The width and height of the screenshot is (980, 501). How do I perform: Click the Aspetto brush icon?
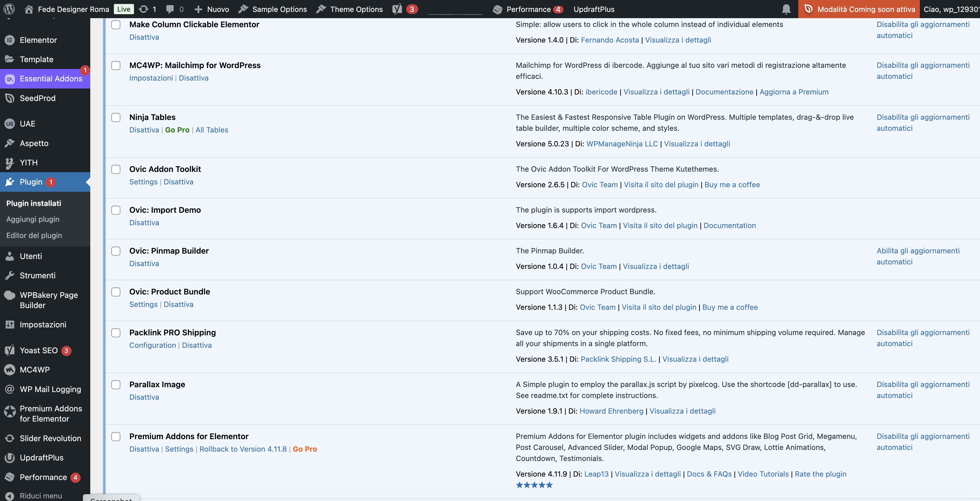pos(10,143)
